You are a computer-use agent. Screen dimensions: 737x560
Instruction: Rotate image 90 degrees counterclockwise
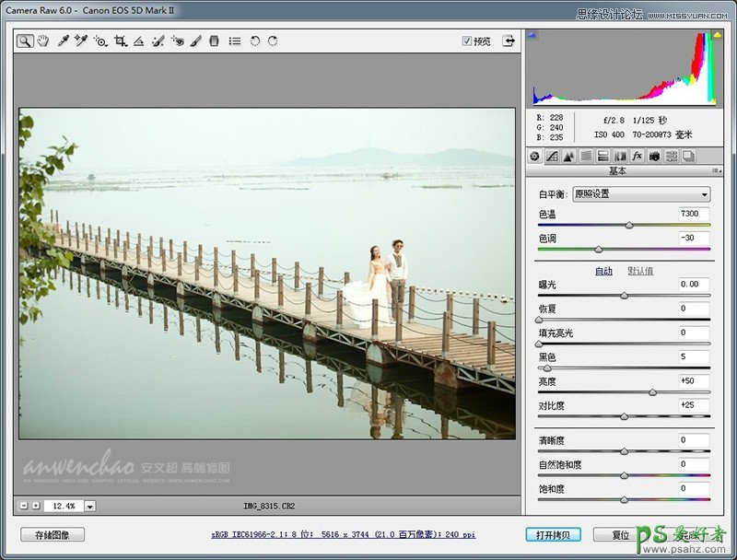click(x=255, y=41)
